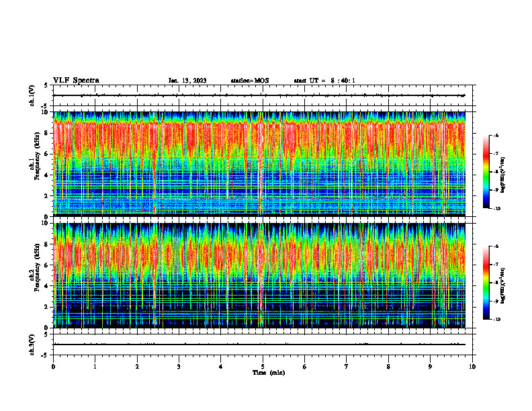Click time axis tick label "9"
The width and height of the screenshot is (532, 411).
click(430, 367)
